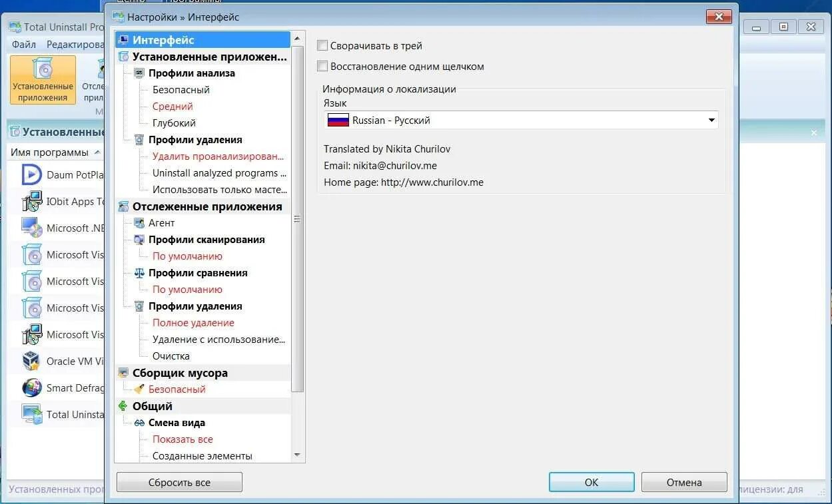Click Total Uninstall icon in program list
This screenshot has height=504, width=832.
(32, 414)
